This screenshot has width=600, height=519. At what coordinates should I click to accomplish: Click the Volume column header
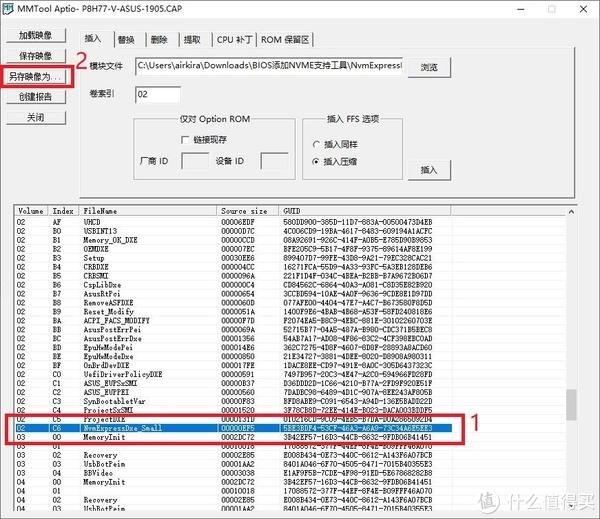tap(31, 211)
